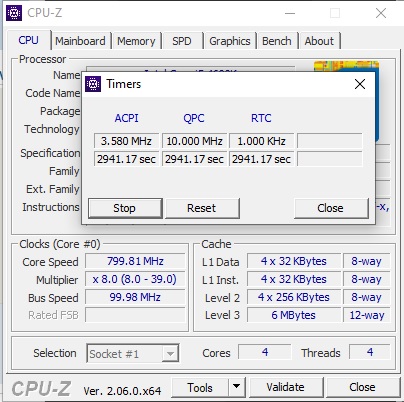The image size is (404, 402).
Task: Click the Bus Speed value 99.98 MHz
Action: 135,297
